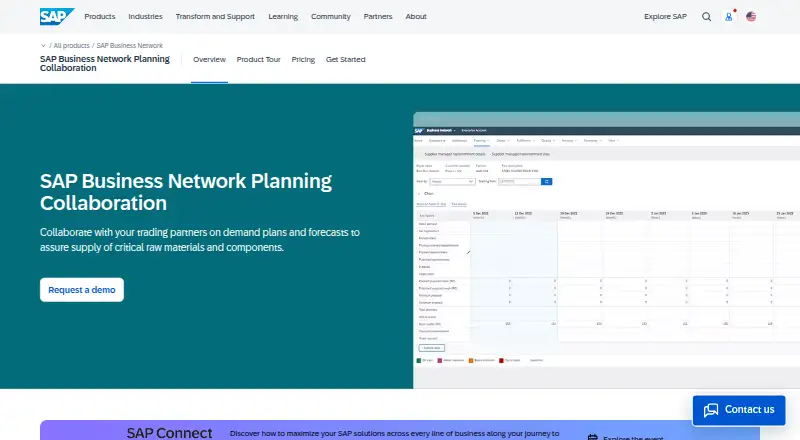The height and width of the screenshot is (440, 800).
Task: Open the Community menu
Action: point(331,16)
